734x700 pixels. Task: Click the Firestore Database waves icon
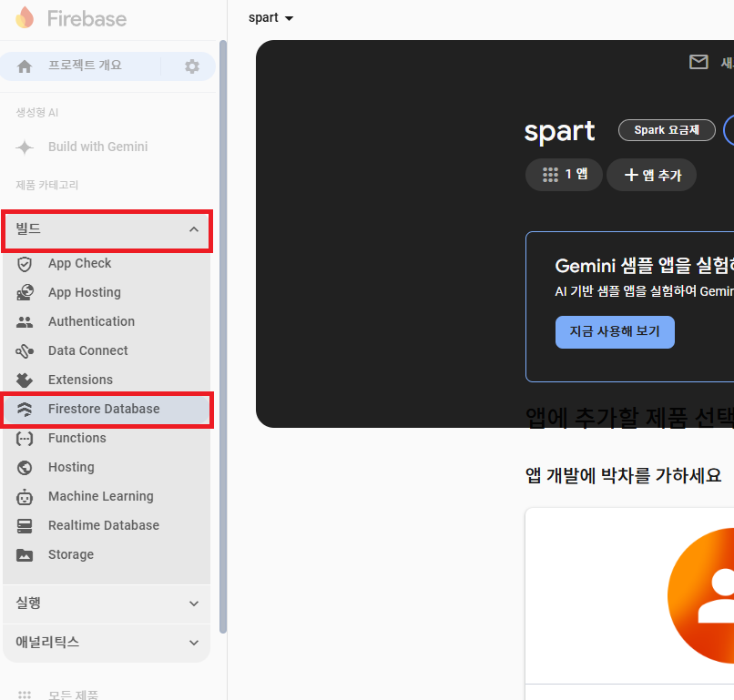pos(25,409)
